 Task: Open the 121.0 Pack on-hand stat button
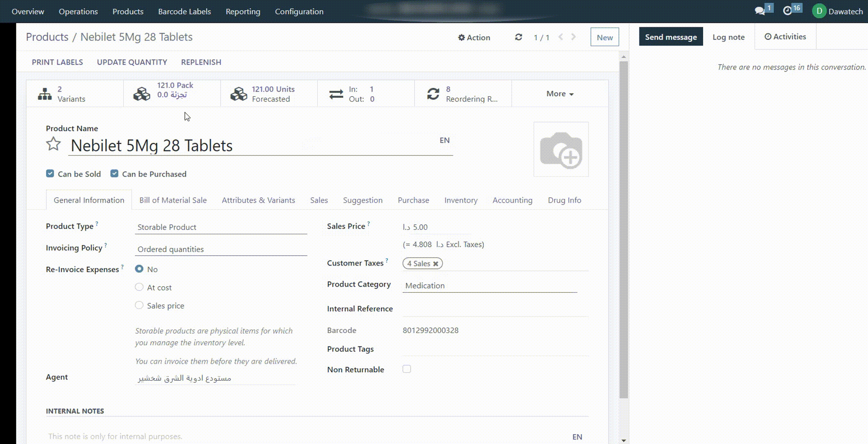tap(172, 94)
